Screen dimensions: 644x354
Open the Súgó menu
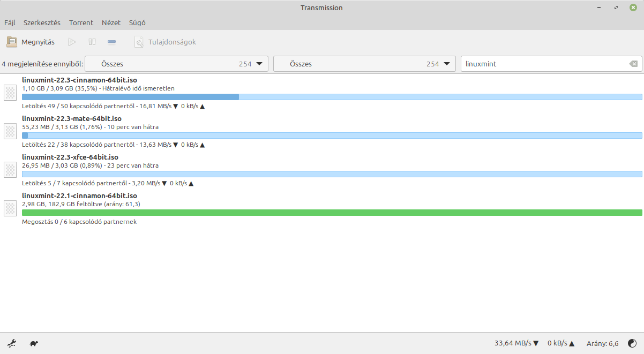[137, 23]
